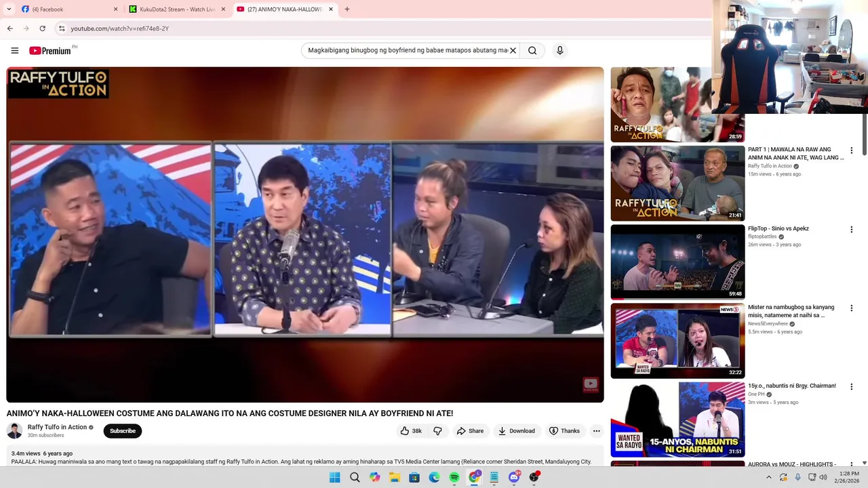This screenshot has height=488, width=868.
Task: Click the browser address bar URL
Action: pos(119,28)
